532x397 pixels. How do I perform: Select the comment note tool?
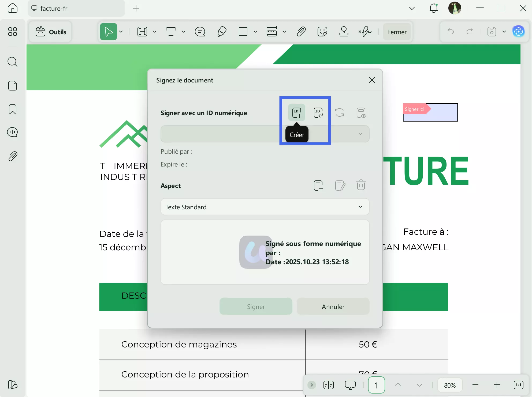(200, 32)
